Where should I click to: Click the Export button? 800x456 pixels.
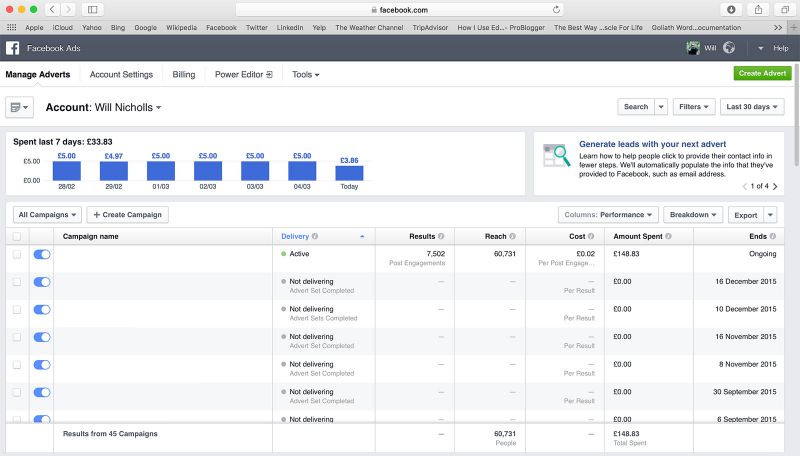pyautogui.click(x=745, y=215)
